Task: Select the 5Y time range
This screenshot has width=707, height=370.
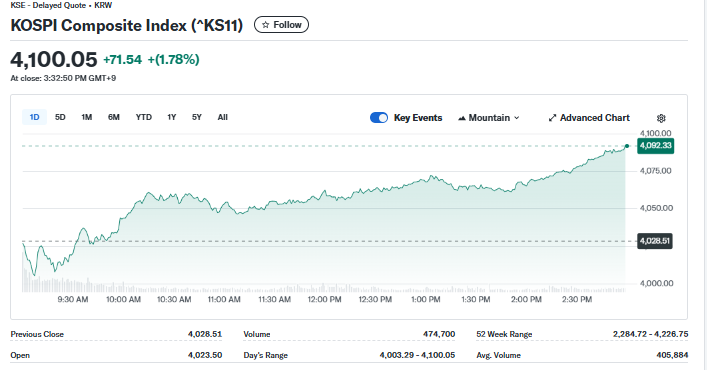Action: click(x=197, y=117)
